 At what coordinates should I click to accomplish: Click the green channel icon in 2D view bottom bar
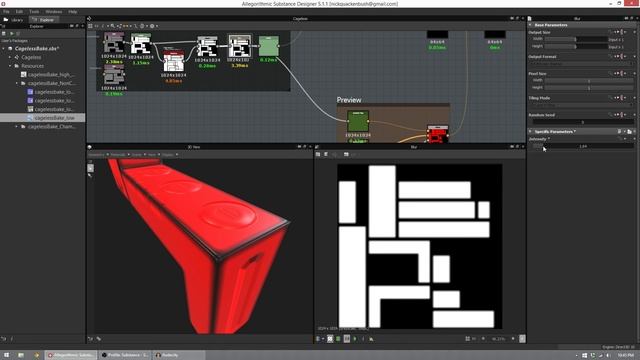(338, 339)
